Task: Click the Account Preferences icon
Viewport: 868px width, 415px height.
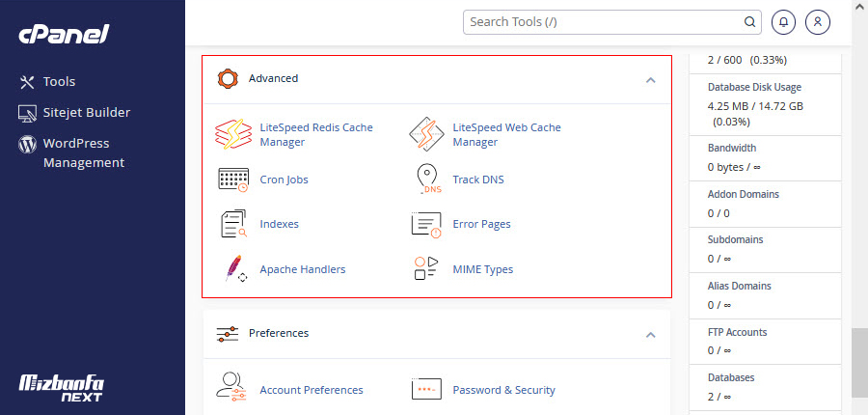Action: click(231, 387)
